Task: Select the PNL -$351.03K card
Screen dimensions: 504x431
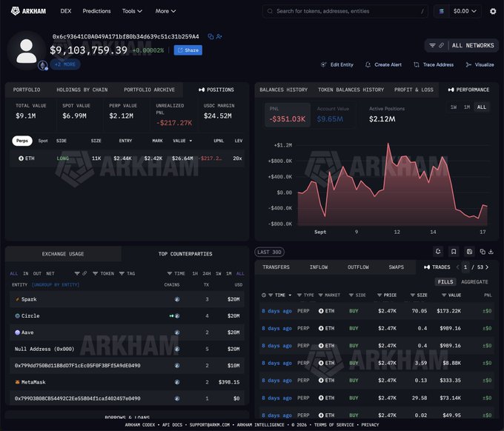Action: coord(288,115)
